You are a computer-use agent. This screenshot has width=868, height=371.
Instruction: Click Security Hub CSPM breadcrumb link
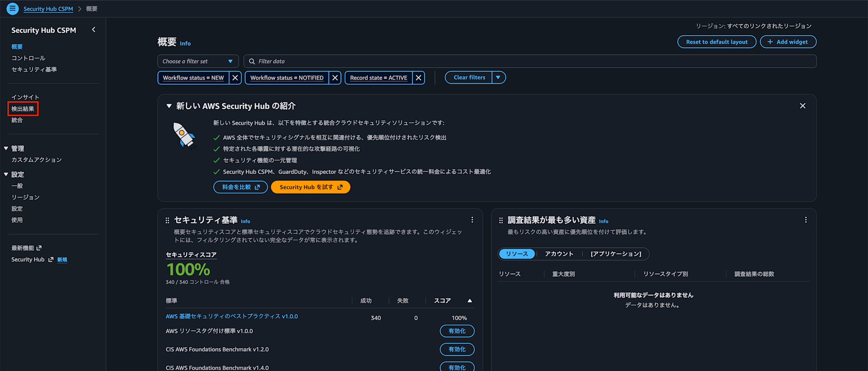click(x=48, y=9)
